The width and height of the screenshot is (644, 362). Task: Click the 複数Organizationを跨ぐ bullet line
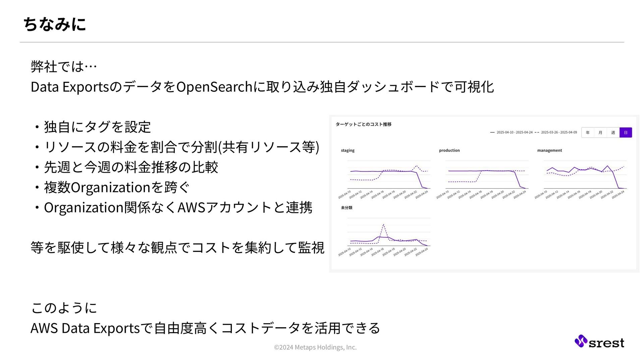click(116, 187)
